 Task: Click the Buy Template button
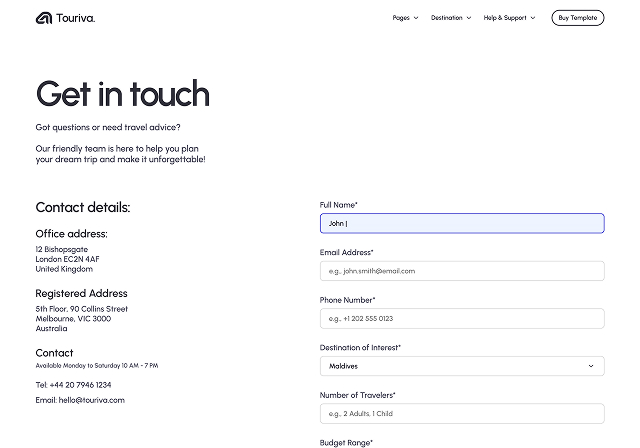tap(578, 18)
